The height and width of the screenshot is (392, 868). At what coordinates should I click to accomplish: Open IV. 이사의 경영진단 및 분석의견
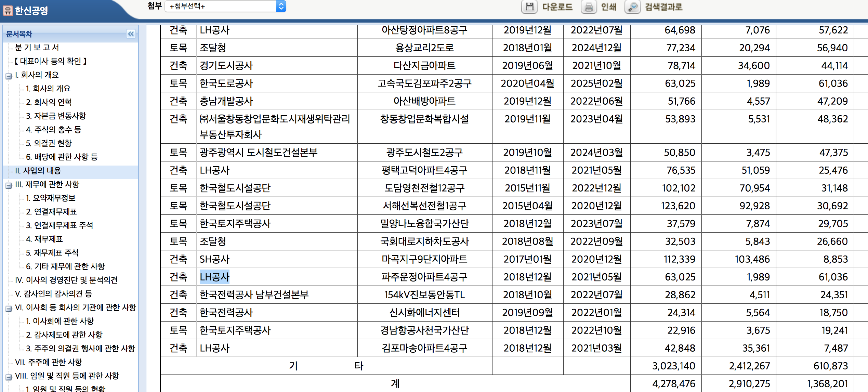(66, 280)
